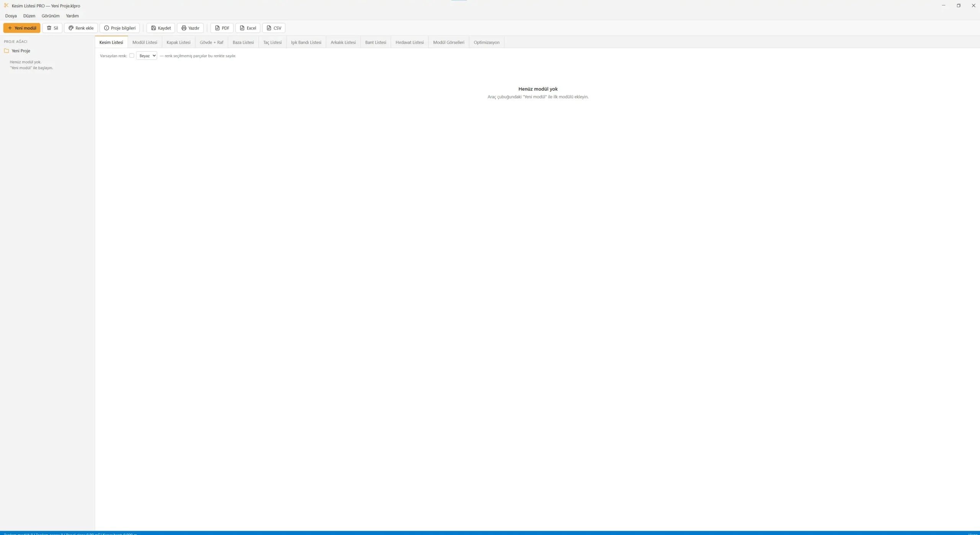Screen dimensions: 980x535
Task: Open the Yardım menu
Action: click(72, 16)
